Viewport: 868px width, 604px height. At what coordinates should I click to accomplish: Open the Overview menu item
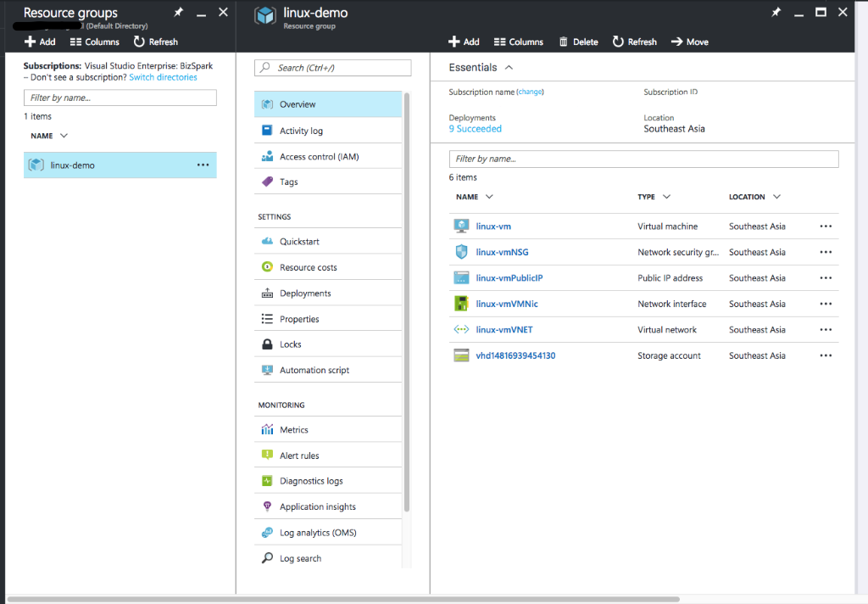[328, 104]
